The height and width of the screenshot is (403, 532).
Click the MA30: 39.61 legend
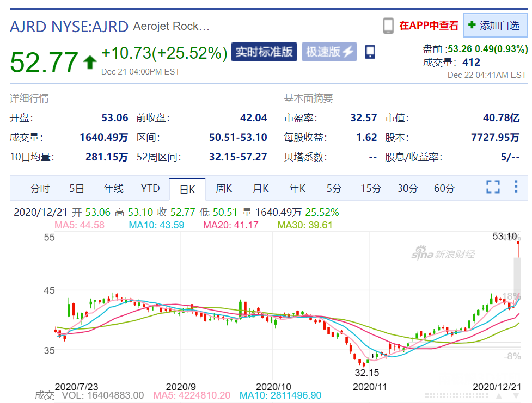(305, 225)
